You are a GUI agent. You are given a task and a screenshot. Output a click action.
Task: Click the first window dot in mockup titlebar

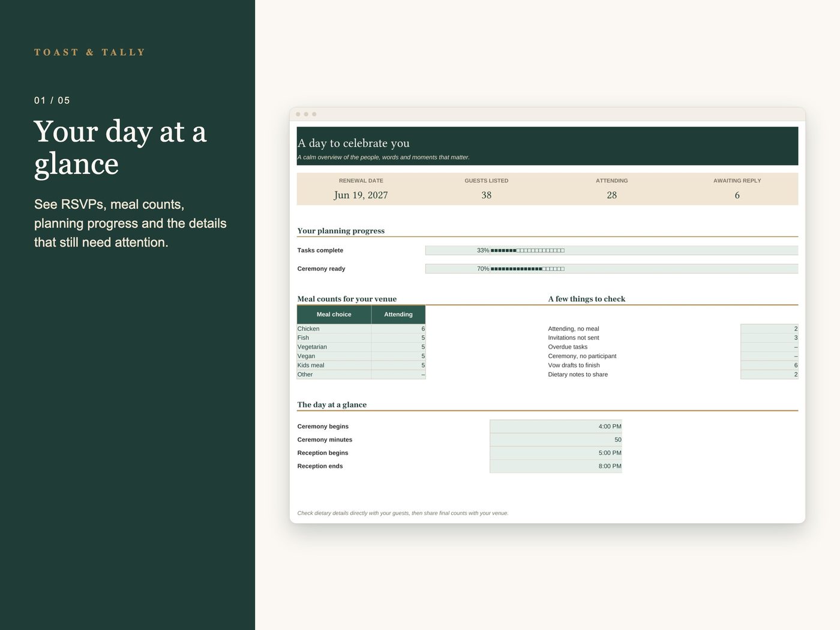click(298, 114)
